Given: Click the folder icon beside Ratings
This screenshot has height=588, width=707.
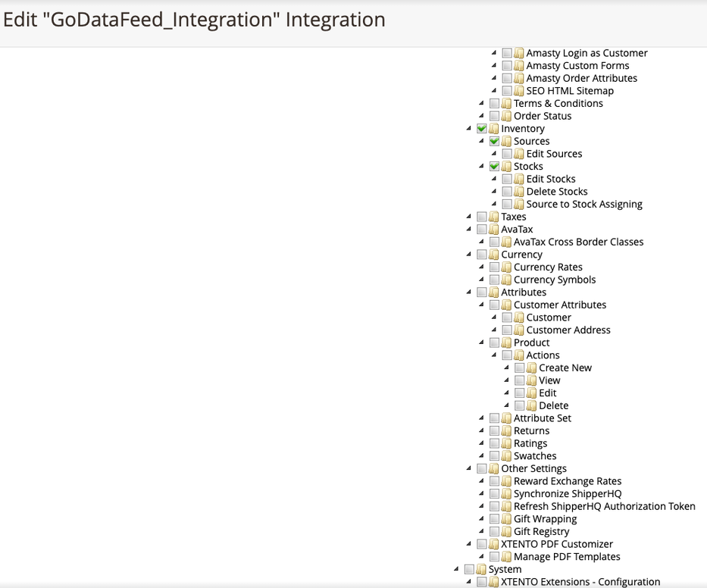Looking at the screenshot, I should (506, 444).
